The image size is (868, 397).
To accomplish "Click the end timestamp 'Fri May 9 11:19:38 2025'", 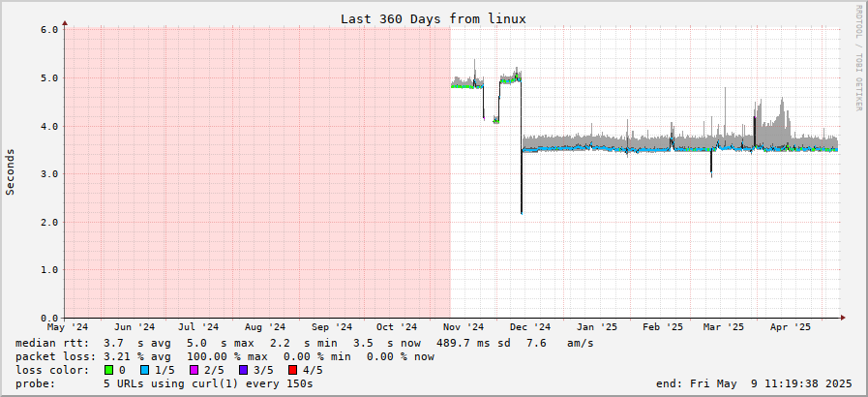I will [x=771, y=383].
